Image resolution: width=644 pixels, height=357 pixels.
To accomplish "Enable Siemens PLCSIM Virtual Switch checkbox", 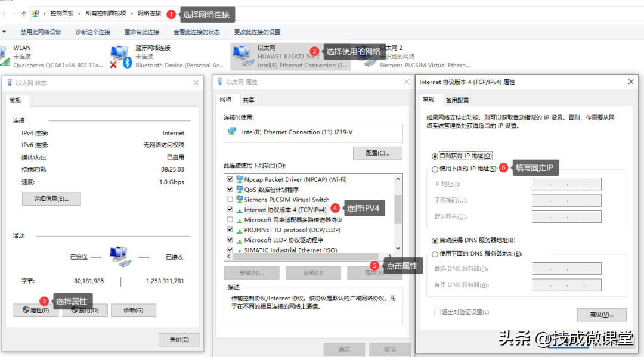I will coord(230,200).
